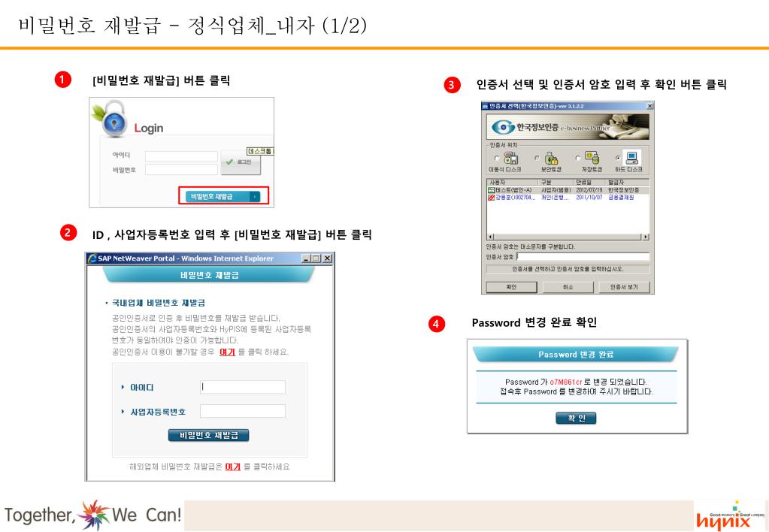Select certificate row 테스트(법인-A)
Screen dimensions: 769x532
tap(568, 190)
